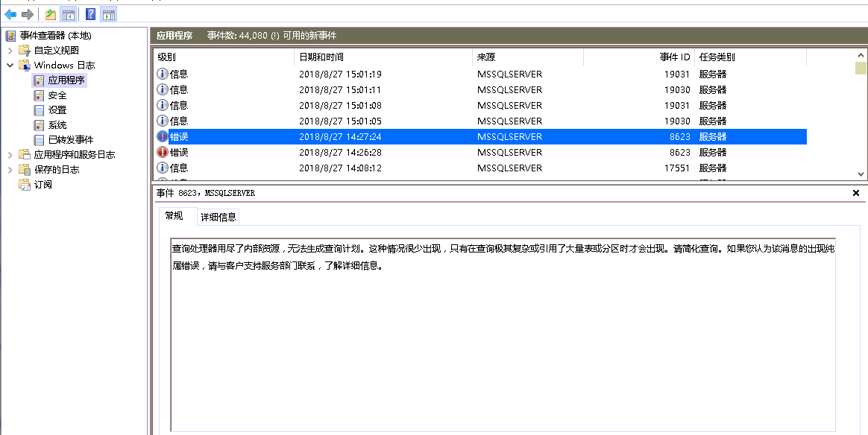
Task: Click the info icon of 14:08:12 row
Action: (x=163, y=168)
